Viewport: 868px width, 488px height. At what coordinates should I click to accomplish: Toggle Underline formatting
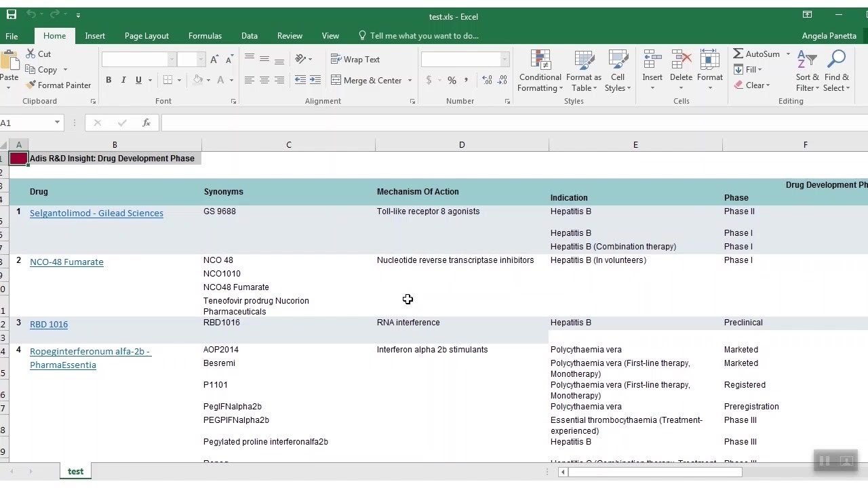[x=138, y=80]
